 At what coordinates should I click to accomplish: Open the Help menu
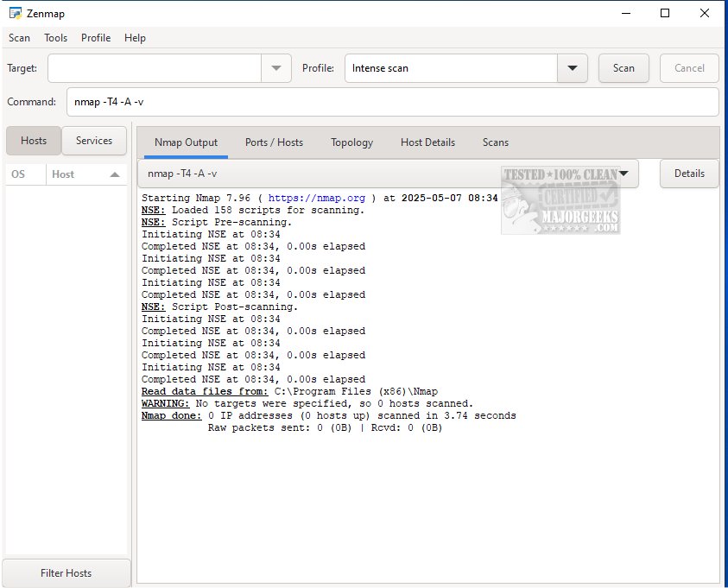pos(135,38)
